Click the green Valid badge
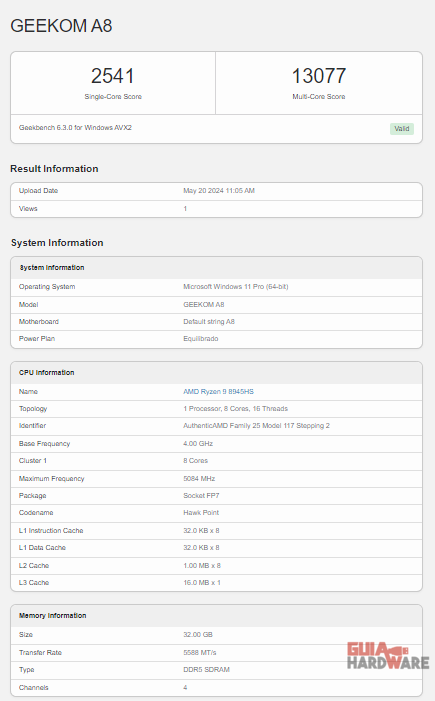The width and height of the screenshot is (435, 701). coord(401,129)
